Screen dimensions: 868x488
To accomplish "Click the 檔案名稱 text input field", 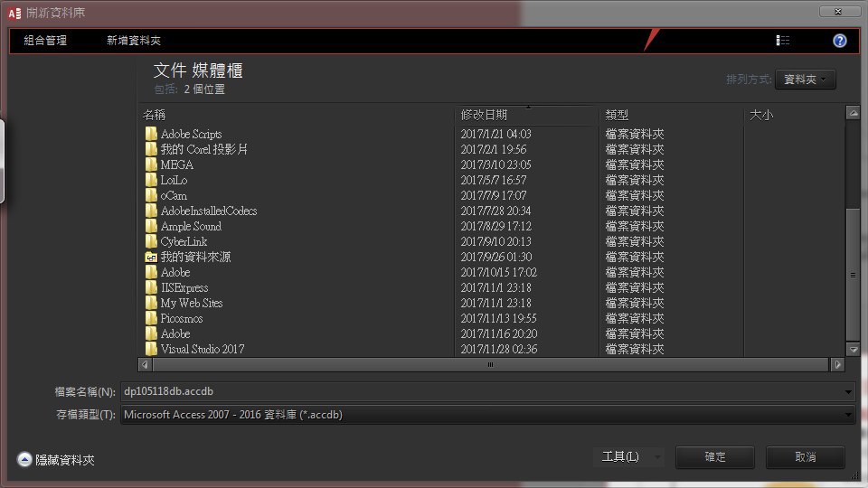I will (x=479, y=391).
